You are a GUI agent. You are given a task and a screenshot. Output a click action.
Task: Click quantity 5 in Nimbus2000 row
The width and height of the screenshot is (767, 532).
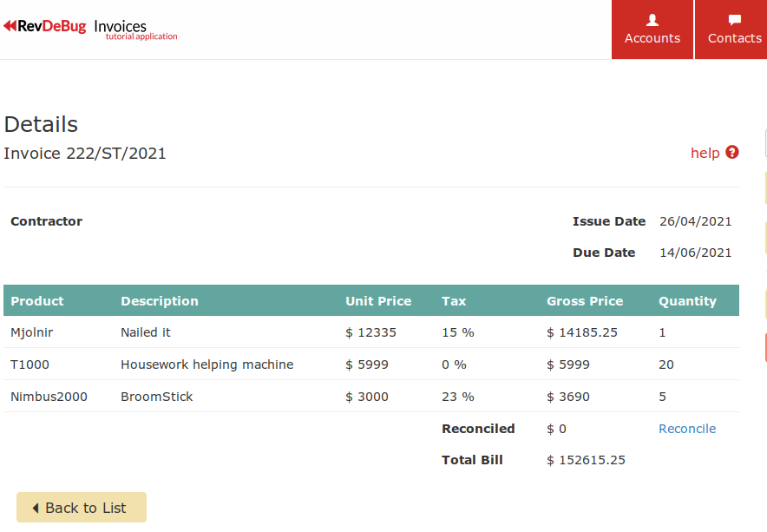[662, 397]
